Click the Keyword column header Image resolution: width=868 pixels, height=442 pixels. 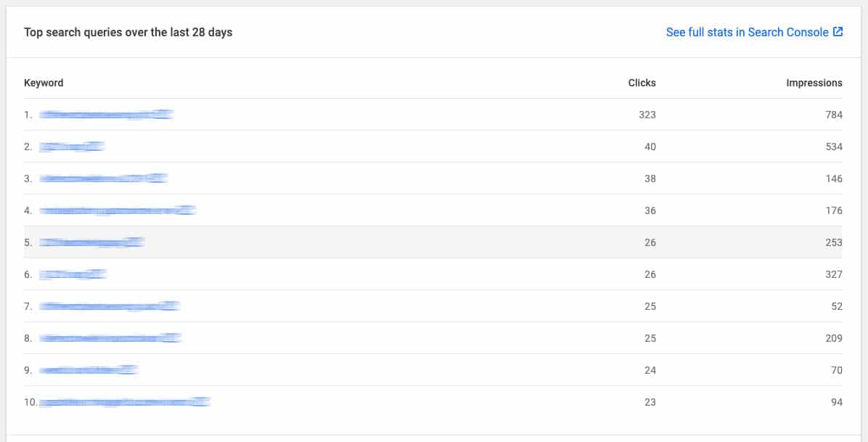point(44,83)
